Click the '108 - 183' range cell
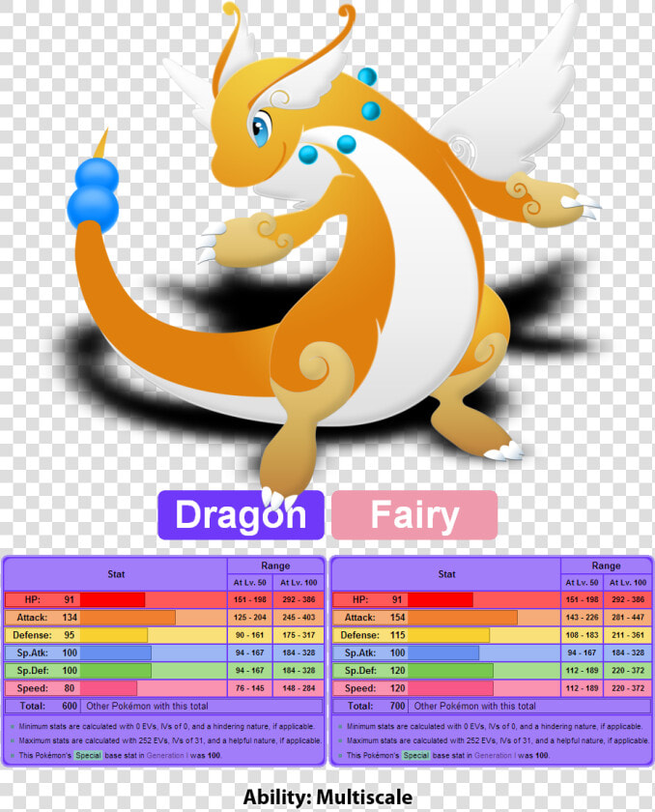This screenshot has width=655, height=812. tap(582, 635)
